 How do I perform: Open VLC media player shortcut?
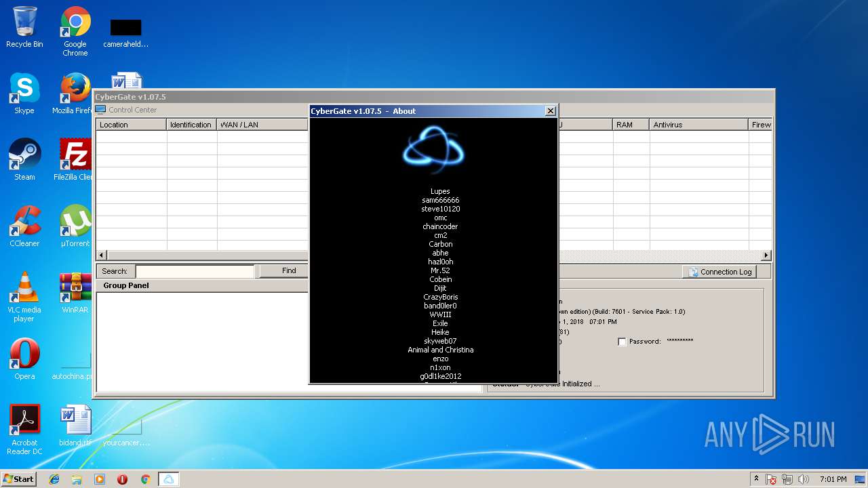tap(24, 297)
